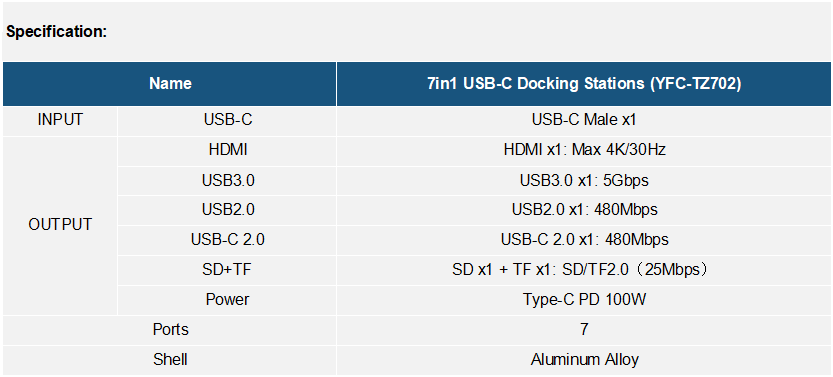The image size is (833, 377).
Task: Select the 5Gbps value cell
Action: pos(584,181)
